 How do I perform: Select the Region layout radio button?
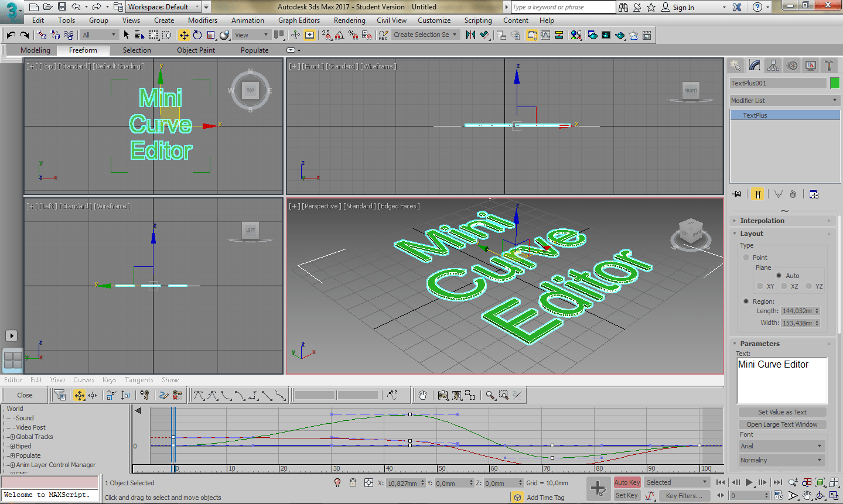click(x=746, y=301)
